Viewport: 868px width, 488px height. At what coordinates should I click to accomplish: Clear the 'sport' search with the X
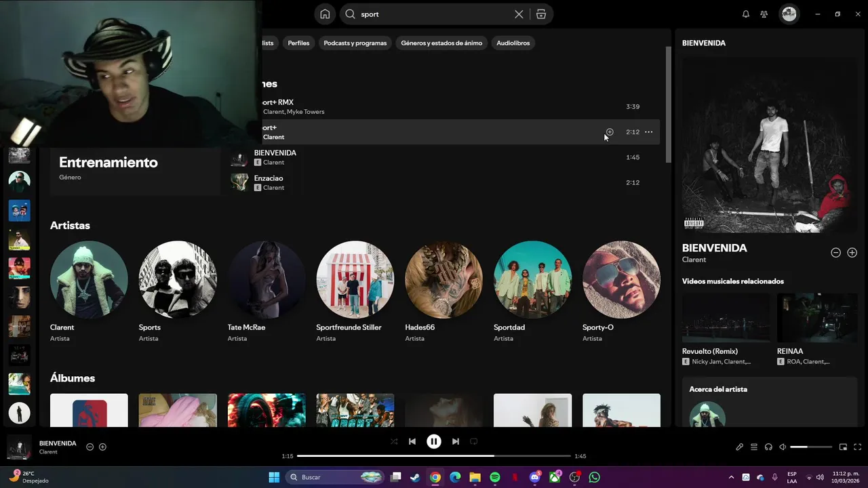pos(519,14)
